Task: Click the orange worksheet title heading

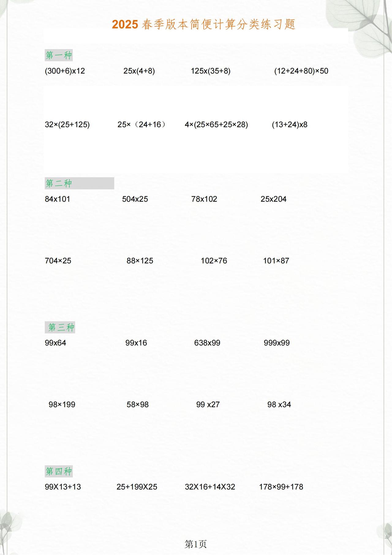Action: pos(204,24)
